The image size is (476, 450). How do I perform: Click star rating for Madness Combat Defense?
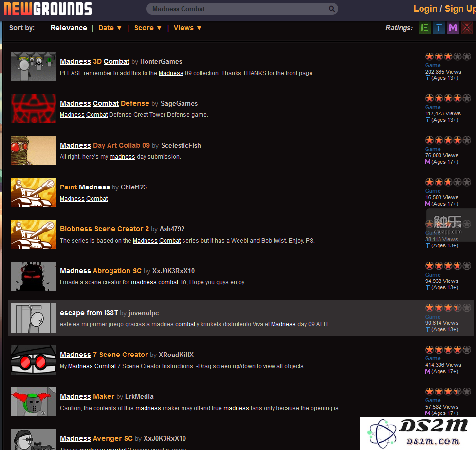[x=448, y=98]
